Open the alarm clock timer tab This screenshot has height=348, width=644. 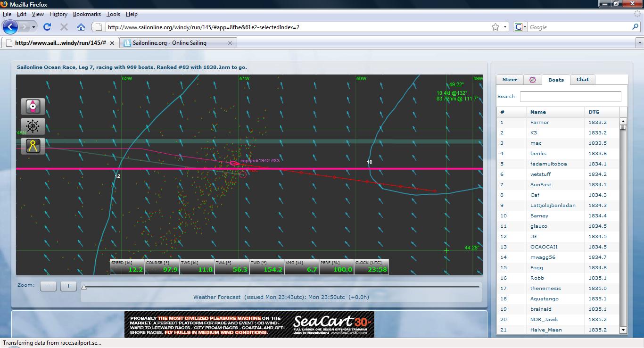tap(532, 80)
